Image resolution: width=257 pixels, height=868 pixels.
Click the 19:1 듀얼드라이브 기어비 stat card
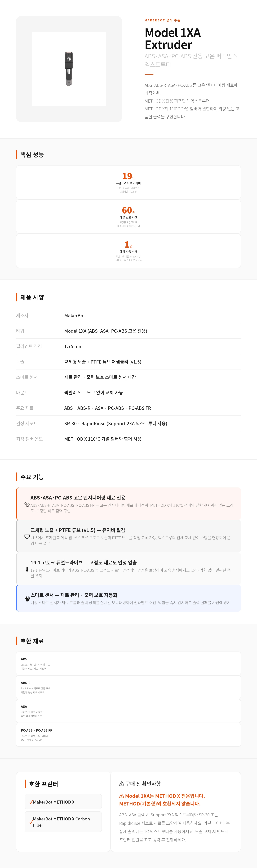[128, 182]
